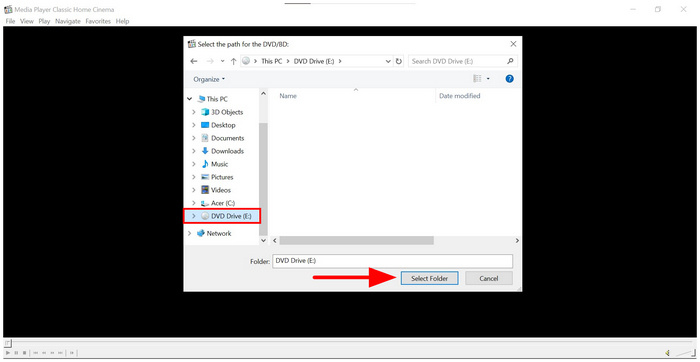
Task: Click the Folder name input field
Action: 392,261
